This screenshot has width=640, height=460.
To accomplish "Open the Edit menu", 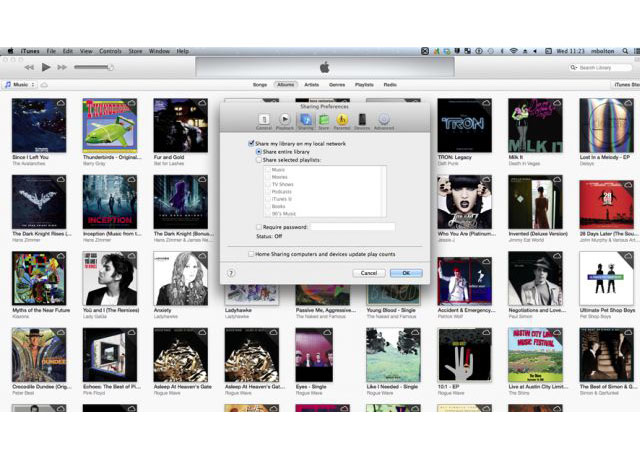I will pyautogui.click(x=68, y=51).
